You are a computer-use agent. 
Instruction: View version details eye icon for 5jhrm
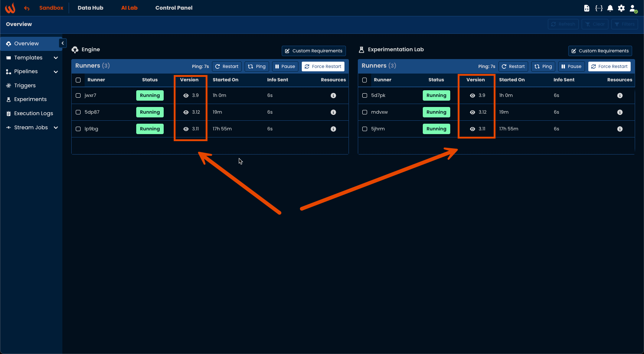click(x=473, y=129)
